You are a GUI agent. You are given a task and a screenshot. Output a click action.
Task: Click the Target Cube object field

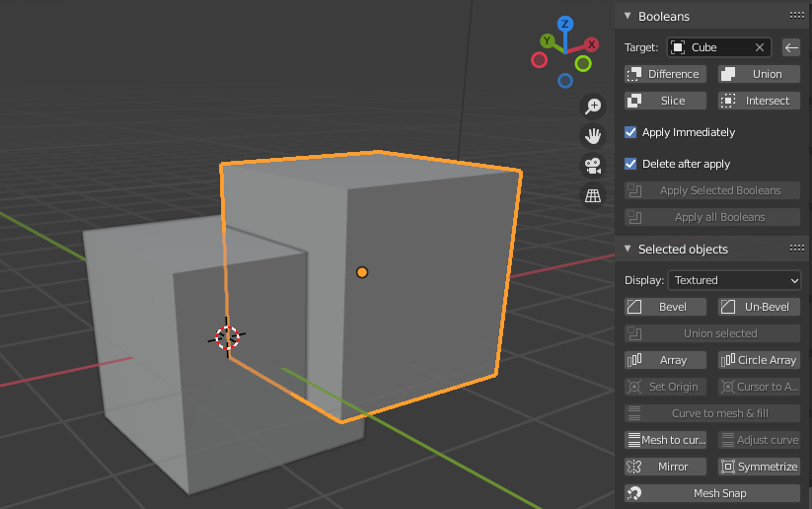coord(719,47)
